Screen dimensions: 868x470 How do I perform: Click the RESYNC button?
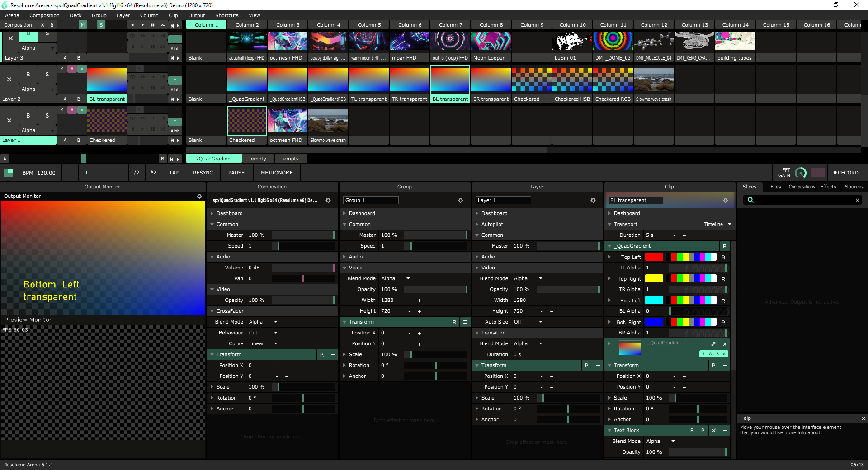203,173
